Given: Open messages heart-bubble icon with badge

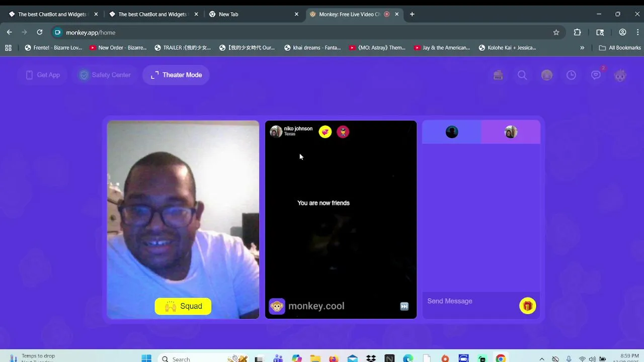Looking at the screenshot, I should (596, 75).
